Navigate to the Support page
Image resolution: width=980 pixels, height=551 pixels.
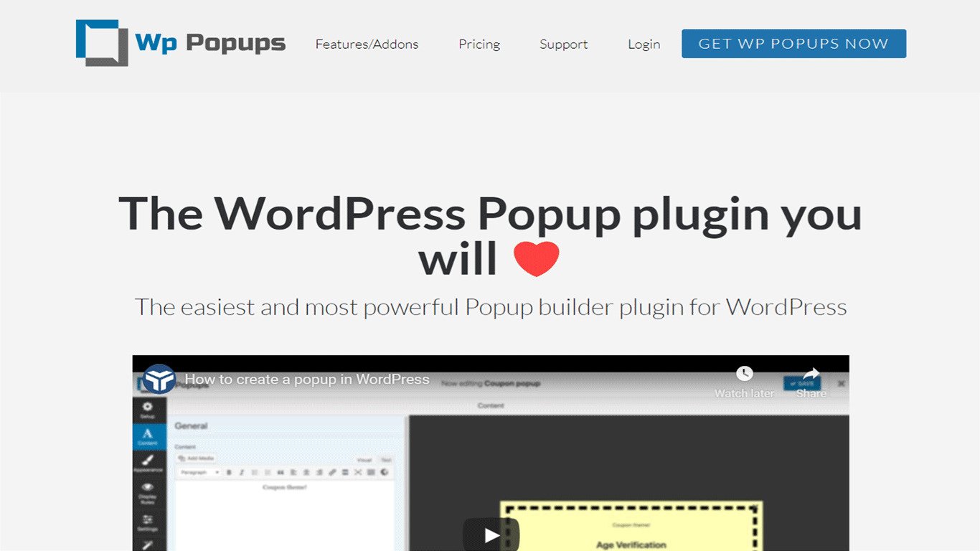coord(563,44)
